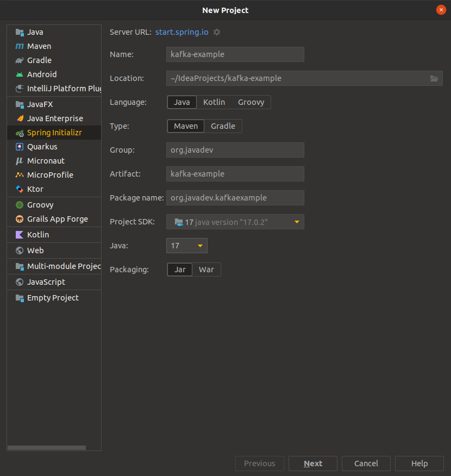Click the JavaFX folder icon

20,104
